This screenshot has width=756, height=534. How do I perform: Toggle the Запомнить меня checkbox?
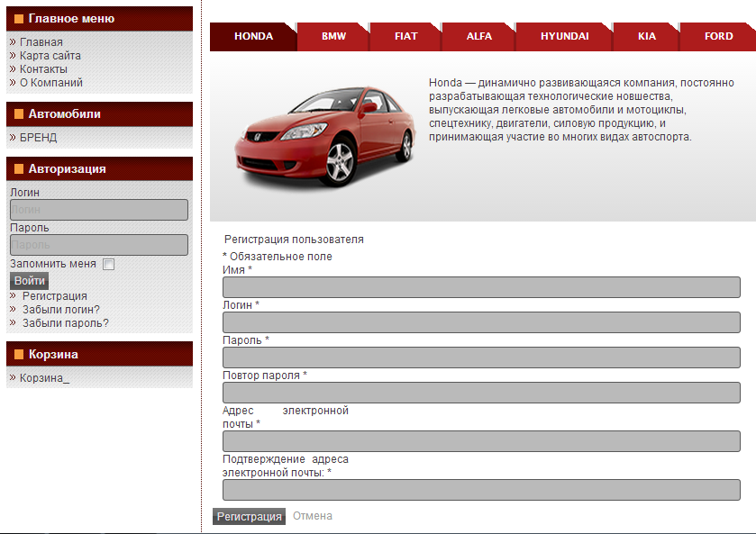pyautogui.click(x=108, y=264)
